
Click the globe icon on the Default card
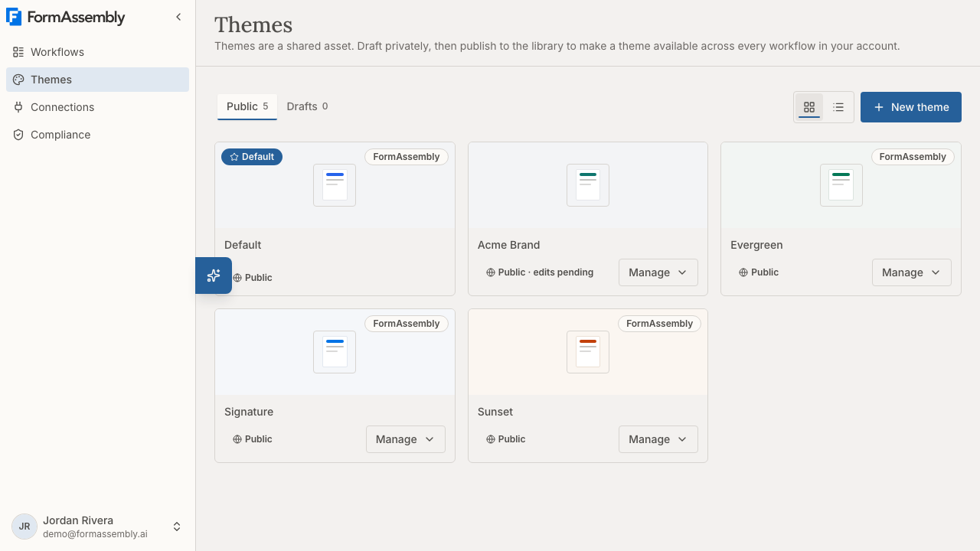pos(237,278)
